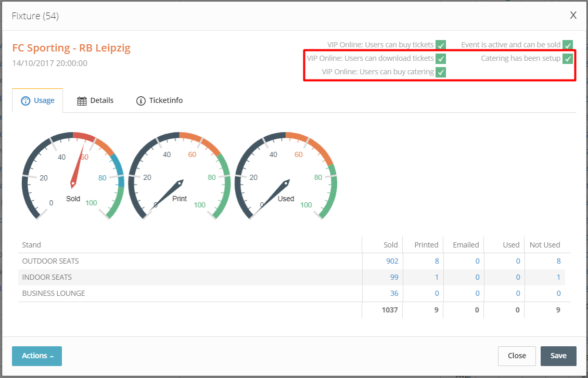Open used count 0 for Business Lounge

[x=518, y=293]
